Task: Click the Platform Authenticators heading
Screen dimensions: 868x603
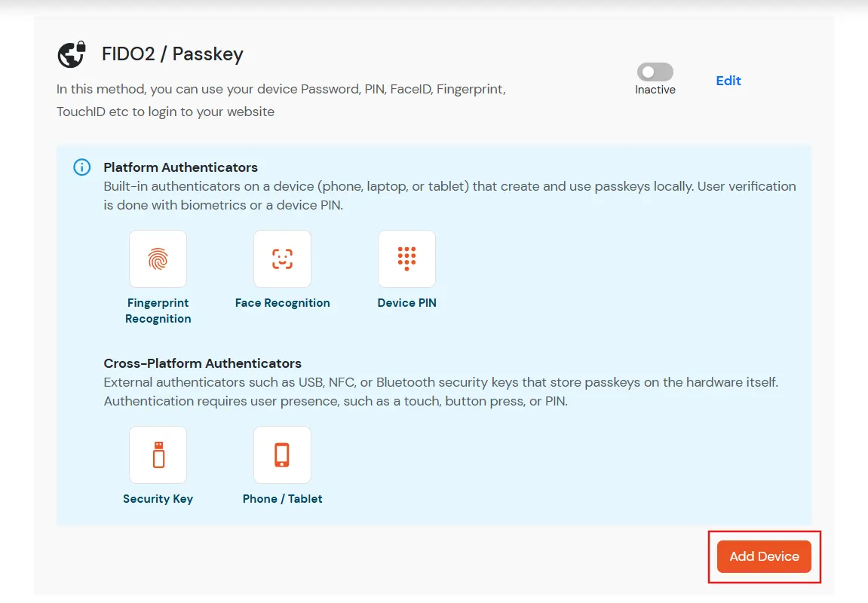Action: tap(180, 167)
